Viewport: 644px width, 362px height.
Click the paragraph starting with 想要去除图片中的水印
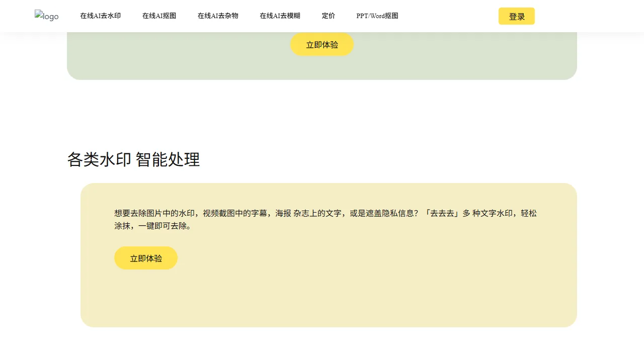pos(326,220)
